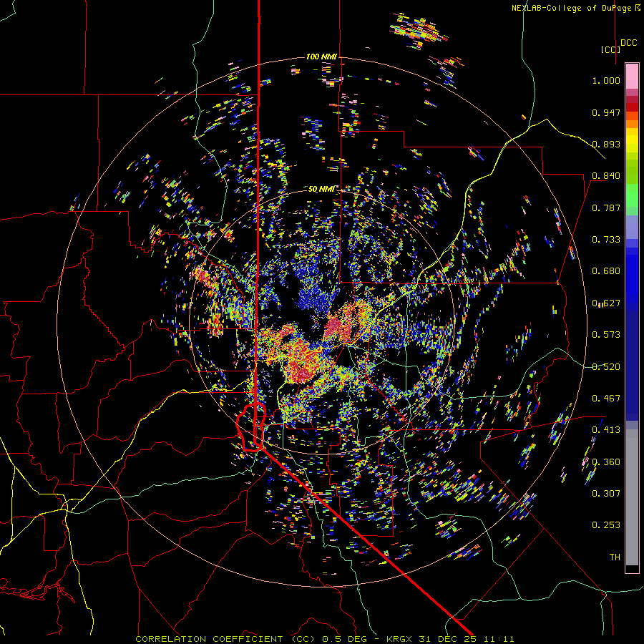
Task: Click the NEXLAB-College of DuPage watermark text
Action: [x=575, y=8]
